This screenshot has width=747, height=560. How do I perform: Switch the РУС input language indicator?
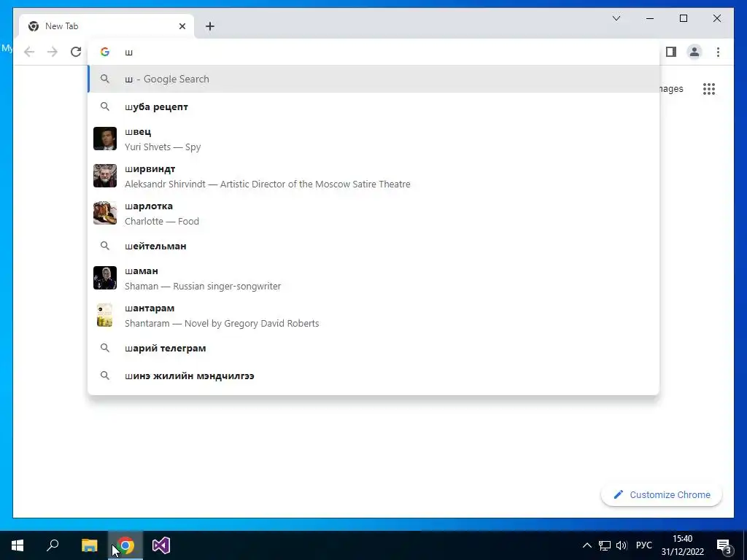(643, 545)
